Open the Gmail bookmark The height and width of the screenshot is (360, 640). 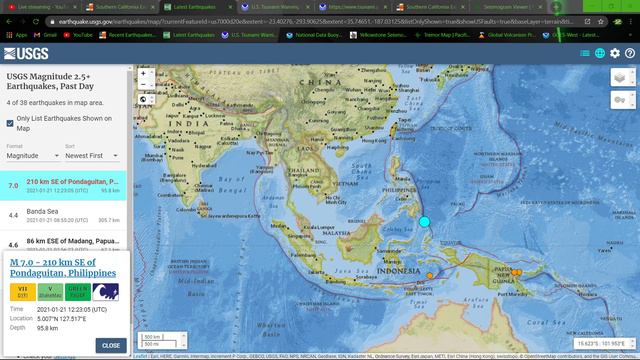pyautogui.click(x=45, y=35)
